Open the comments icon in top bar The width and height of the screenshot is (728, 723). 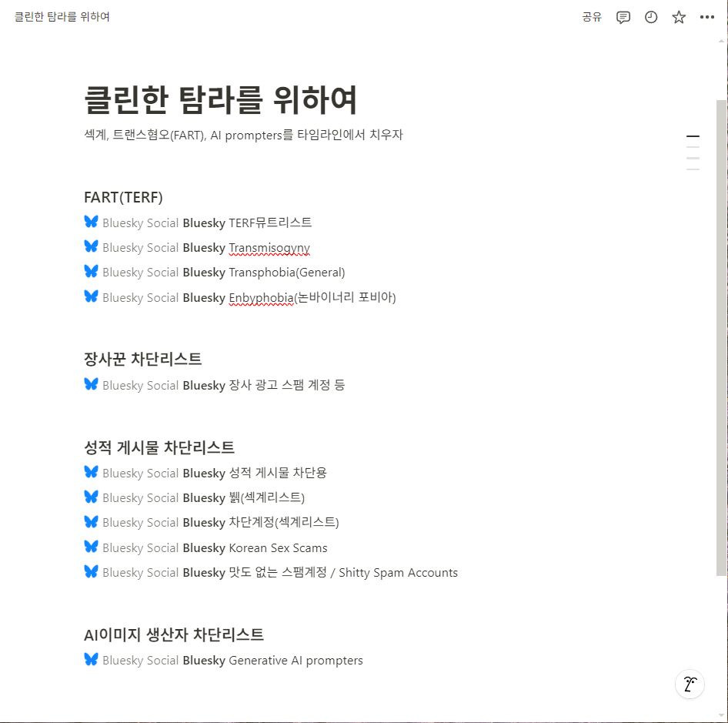pos(623,17)
